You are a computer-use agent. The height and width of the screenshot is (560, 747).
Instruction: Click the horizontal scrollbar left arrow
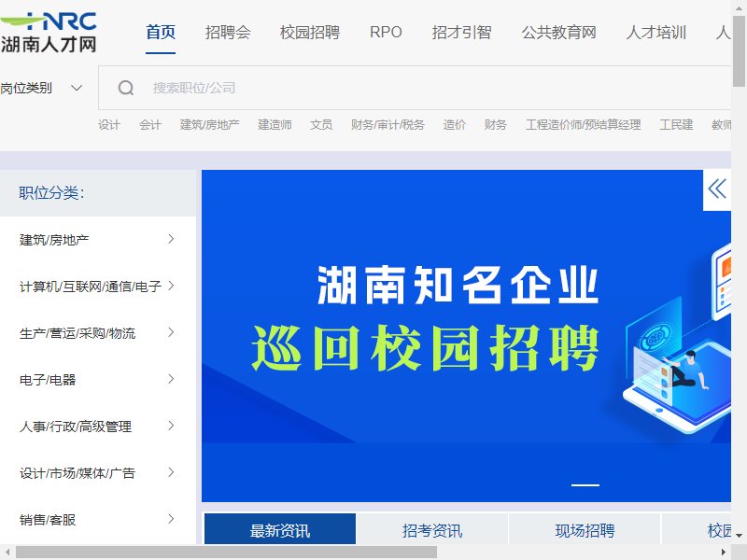point(7,552)
